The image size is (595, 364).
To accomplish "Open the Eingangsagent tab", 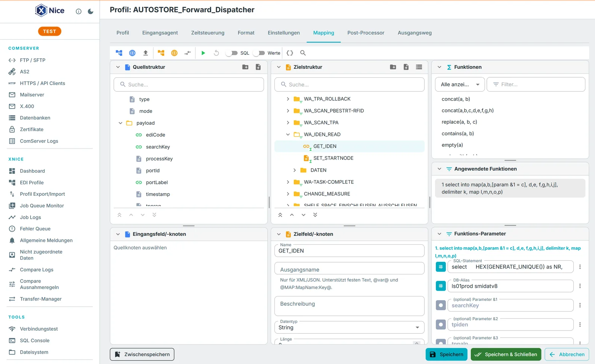I will tap(160, 33).
